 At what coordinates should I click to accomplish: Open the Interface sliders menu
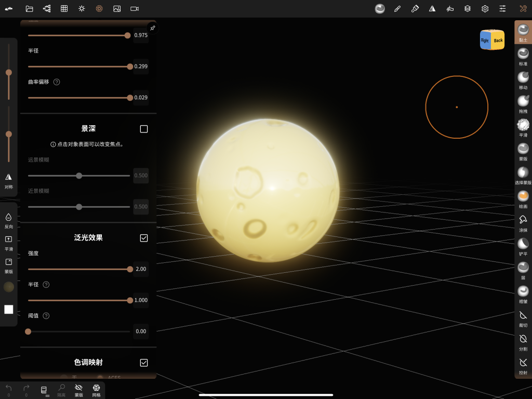[502, 9]
